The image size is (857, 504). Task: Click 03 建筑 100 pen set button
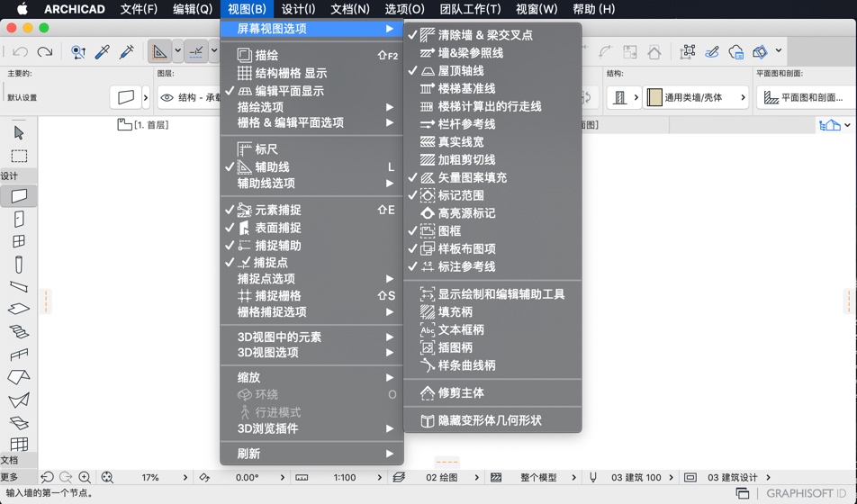click(636, 477)
